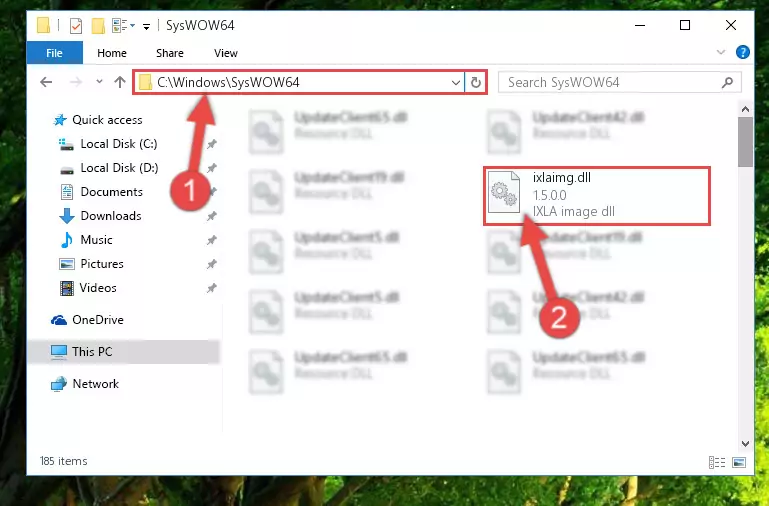Expand the ribbon with the chevron
769x506 pixels.
click(720, 52)
